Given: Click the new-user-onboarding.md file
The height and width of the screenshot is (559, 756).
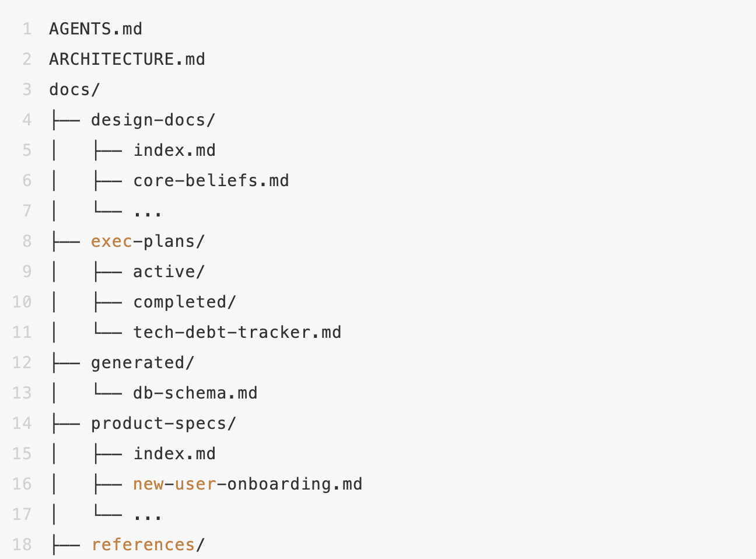Looking at the screenshot, I should [247, 484].
